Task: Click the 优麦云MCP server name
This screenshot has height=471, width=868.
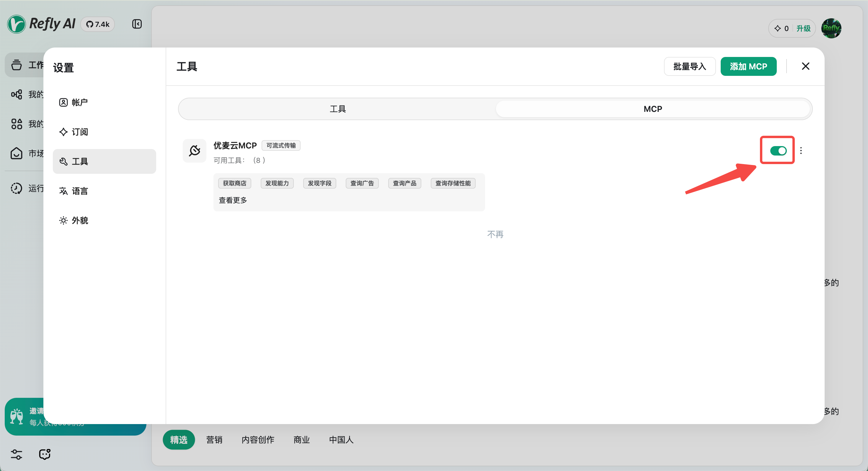Action: pos(235,145)
